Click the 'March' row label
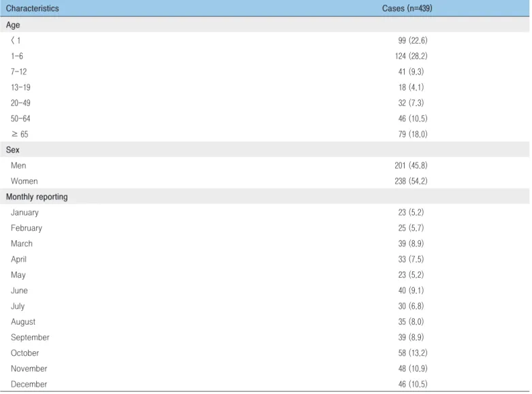The height and width of the screenshot is (394, 532). coord(21,244)
